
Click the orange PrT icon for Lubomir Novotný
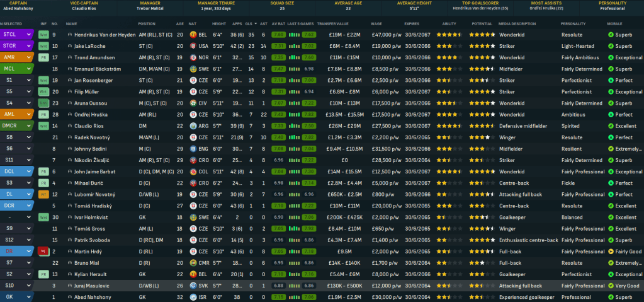click(x=43, y=194)
